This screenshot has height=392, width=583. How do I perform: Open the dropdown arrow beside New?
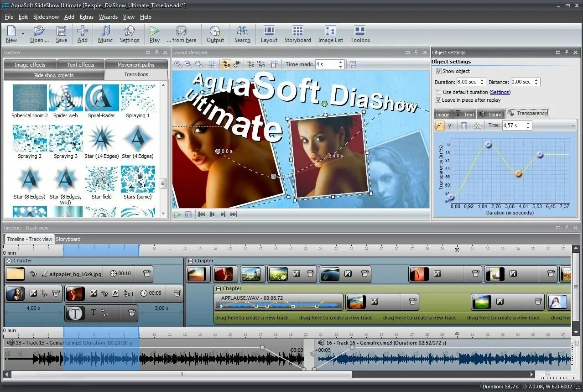click(x=23, y=34)
